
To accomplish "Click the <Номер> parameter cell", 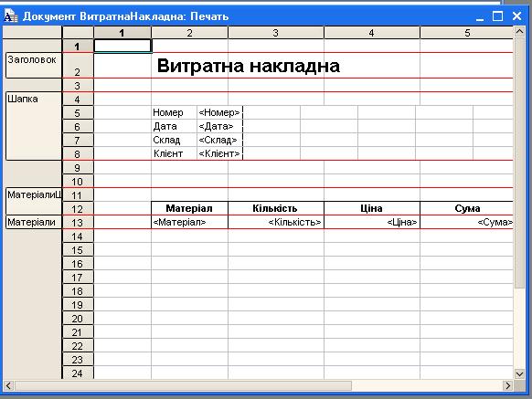I will (x=219, y=112).
